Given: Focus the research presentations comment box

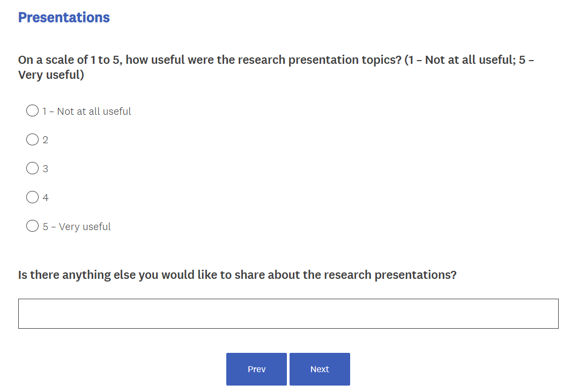Looking at the screenshot, I should (x=288, y=314).
